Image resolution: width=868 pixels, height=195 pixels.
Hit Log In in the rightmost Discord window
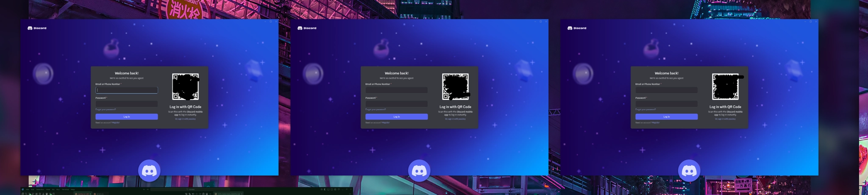coord(667,117)
